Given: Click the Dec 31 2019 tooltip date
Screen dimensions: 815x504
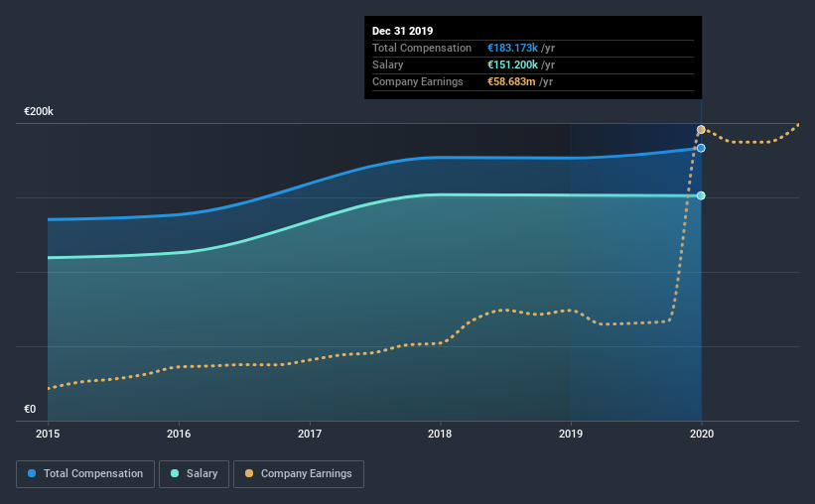Looking at the screenshot, I should tap(402, 31).
